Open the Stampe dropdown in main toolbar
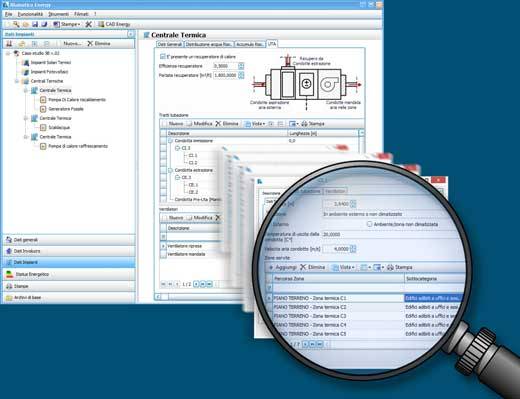 (67, 24)
